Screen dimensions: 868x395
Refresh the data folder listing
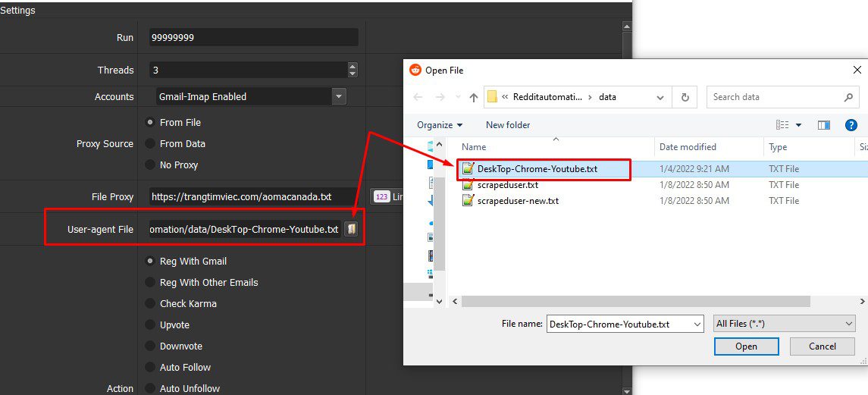[x=685, y=97]
